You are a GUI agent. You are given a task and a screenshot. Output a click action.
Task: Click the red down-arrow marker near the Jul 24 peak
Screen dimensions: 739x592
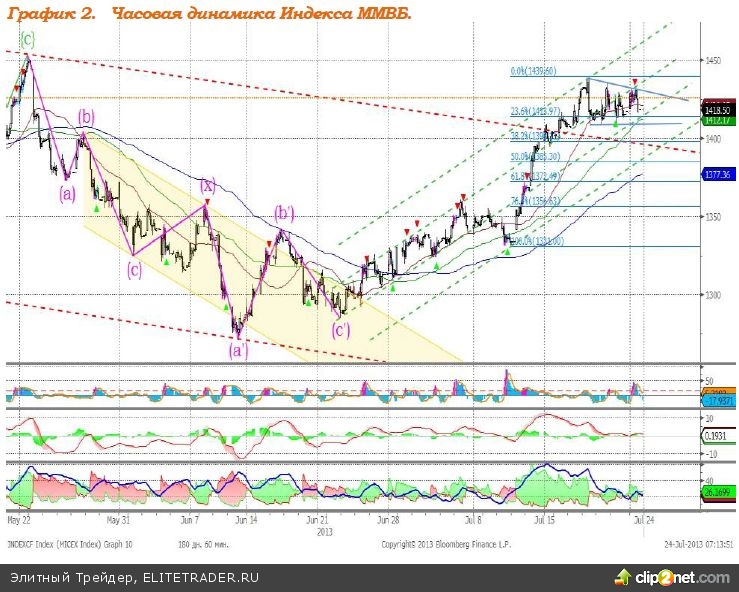pyautogui.click(x=634, y=81)
